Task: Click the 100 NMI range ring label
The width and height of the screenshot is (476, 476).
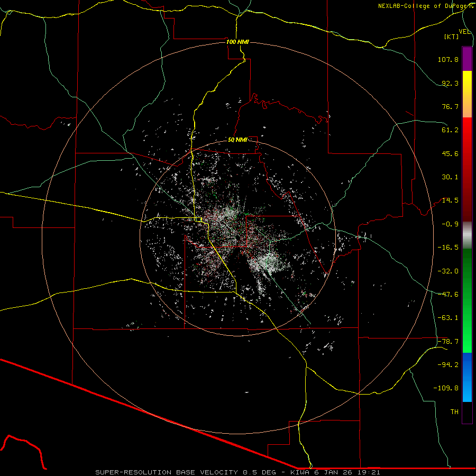Action: tap(237, 42)
